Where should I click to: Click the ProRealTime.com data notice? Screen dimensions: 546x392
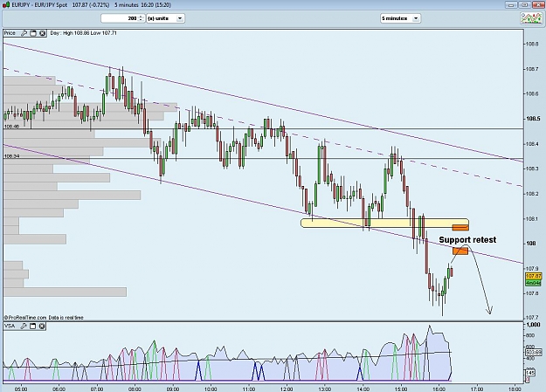point(44,318)
